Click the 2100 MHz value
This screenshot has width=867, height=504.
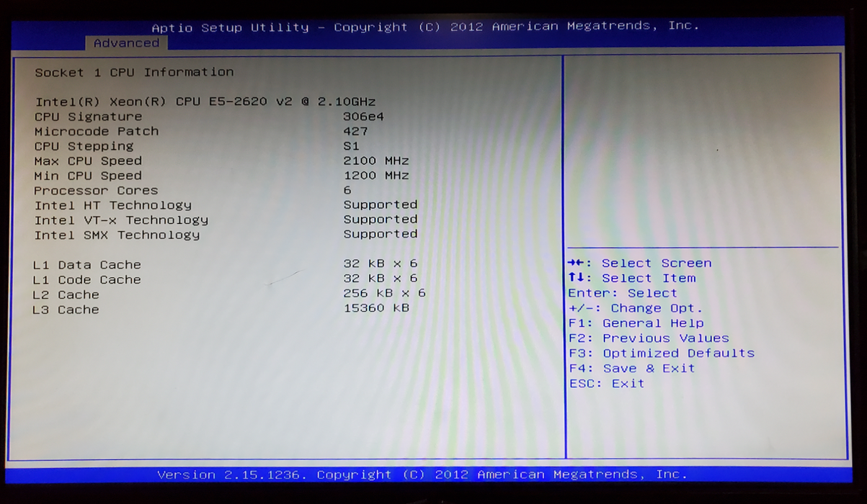[376, 161]
